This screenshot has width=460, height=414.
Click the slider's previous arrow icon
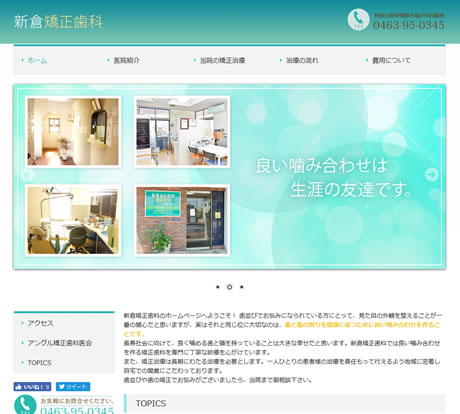click(x=27, y=174)
